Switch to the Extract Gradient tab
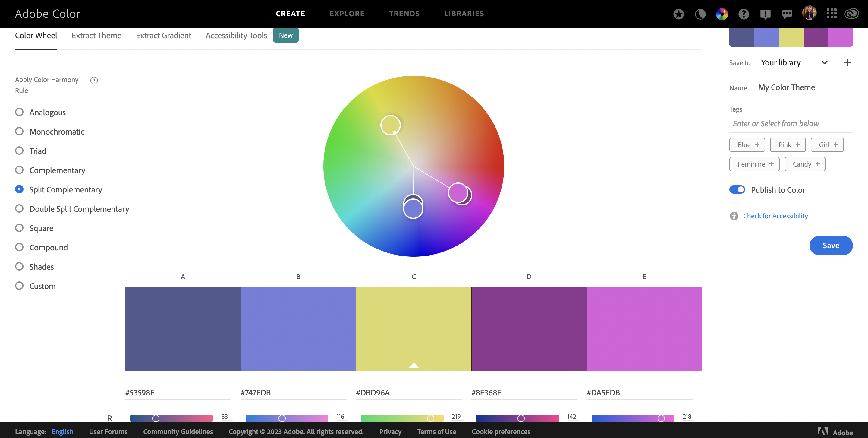The image size is (868, 438). click(163, 35)
